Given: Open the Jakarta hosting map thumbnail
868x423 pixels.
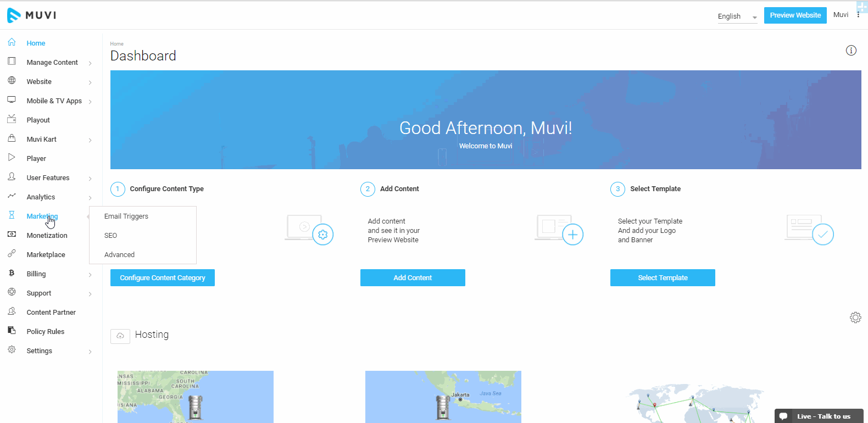Looking at the screenshot, I should (443, 397).
